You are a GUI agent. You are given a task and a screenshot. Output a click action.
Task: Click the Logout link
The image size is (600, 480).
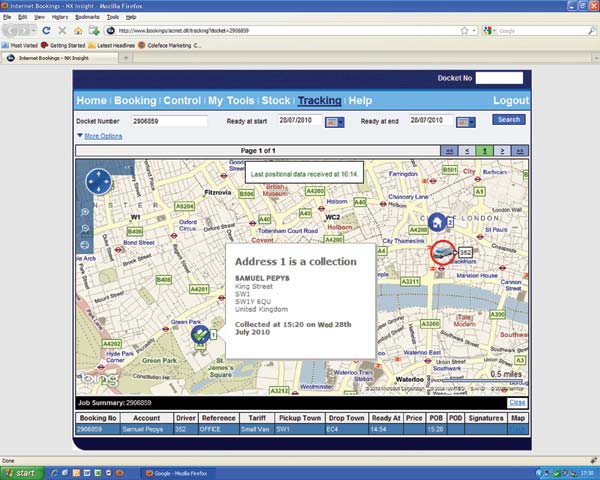511,100
